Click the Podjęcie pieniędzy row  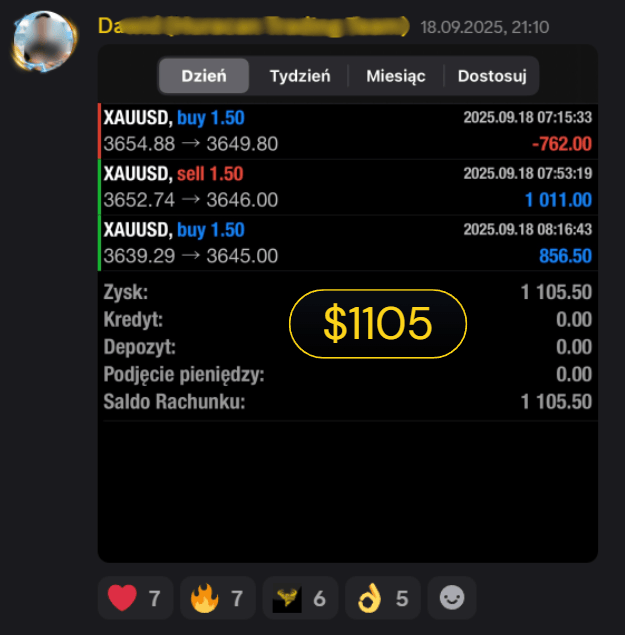[348, 374]
